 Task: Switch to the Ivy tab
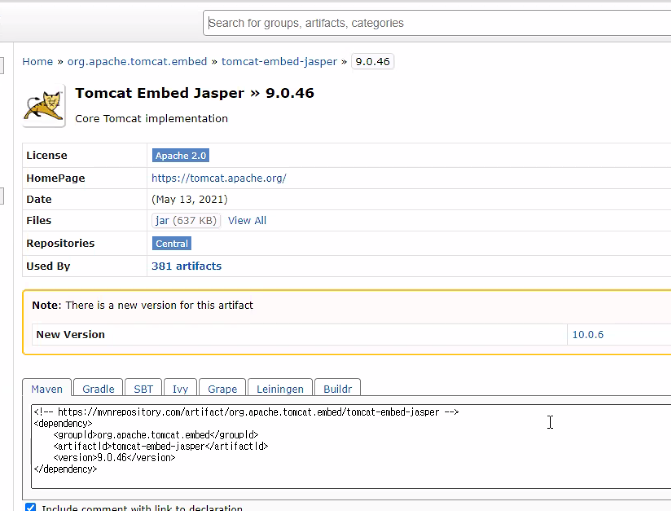tap(180, 389)
